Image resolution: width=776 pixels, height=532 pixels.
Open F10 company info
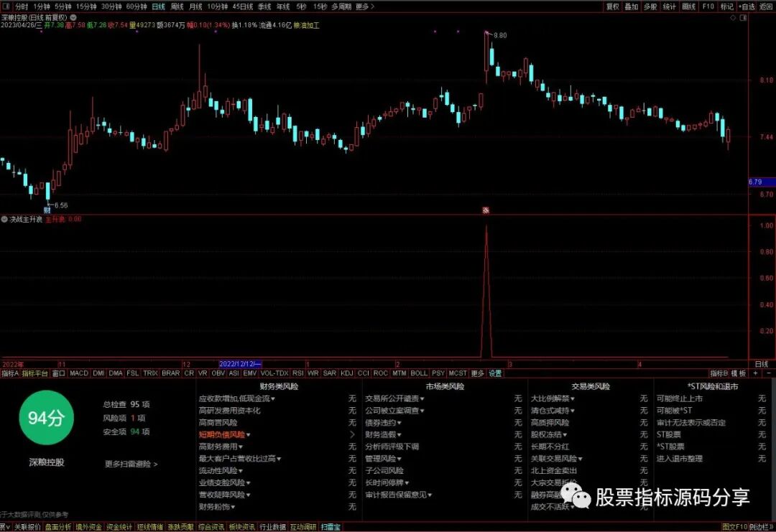[708, 6]
